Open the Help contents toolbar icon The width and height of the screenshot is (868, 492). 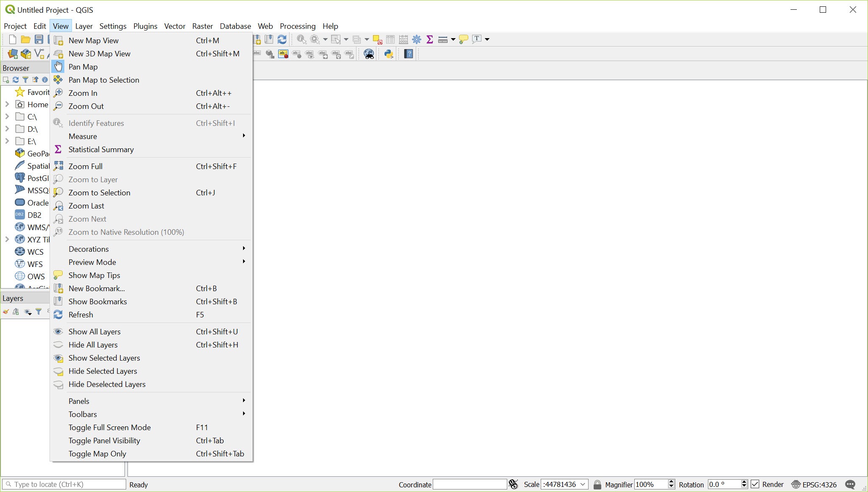(x=409, y=54)
